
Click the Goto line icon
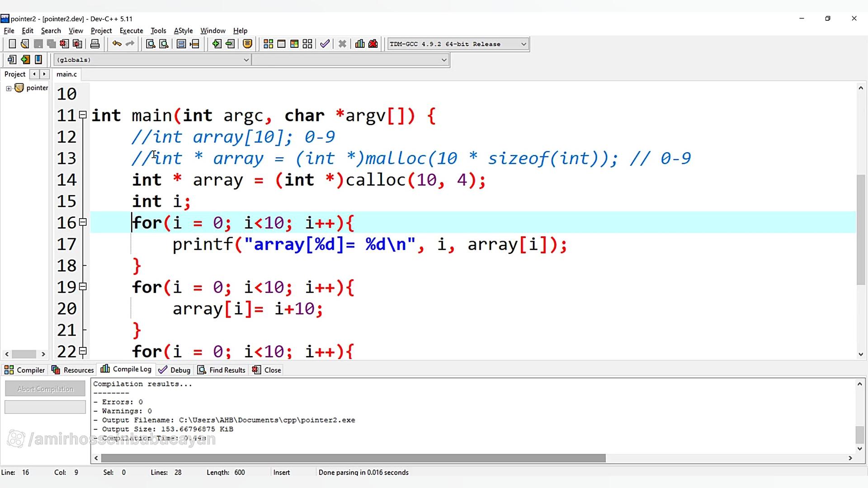[195, 44]
